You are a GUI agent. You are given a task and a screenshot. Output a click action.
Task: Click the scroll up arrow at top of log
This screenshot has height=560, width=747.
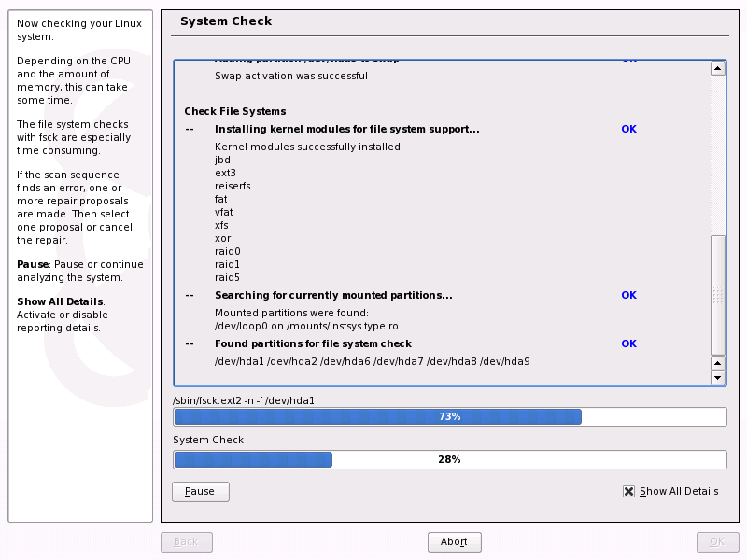coord(718,68)
